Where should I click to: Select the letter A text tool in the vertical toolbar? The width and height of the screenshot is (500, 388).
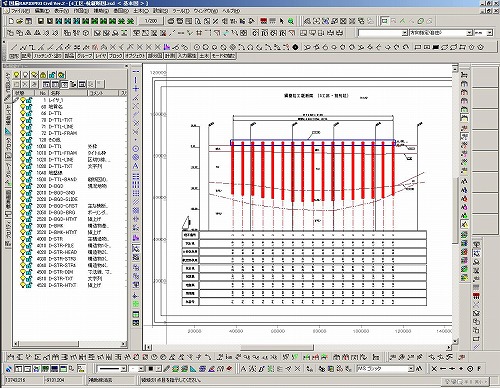pyautogui.click(x=136, y=166)
